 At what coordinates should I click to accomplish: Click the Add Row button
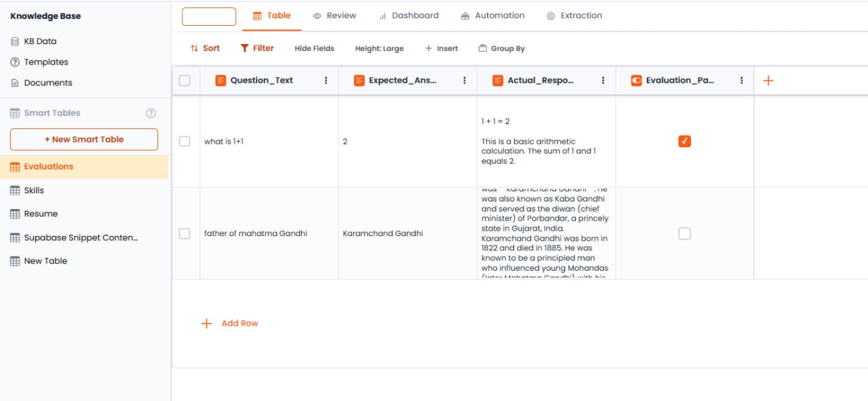coord(230,323)
